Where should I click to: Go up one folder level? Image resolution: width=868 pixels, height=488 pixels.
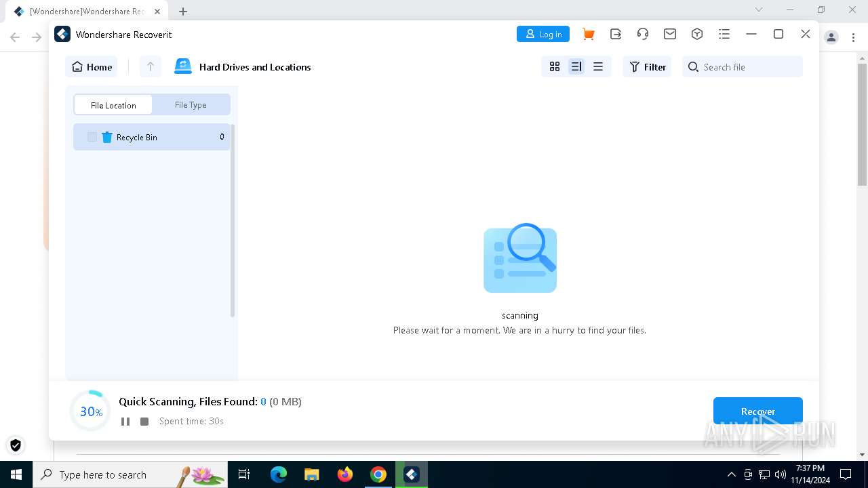pyautogui.click(x=151, y=66)
